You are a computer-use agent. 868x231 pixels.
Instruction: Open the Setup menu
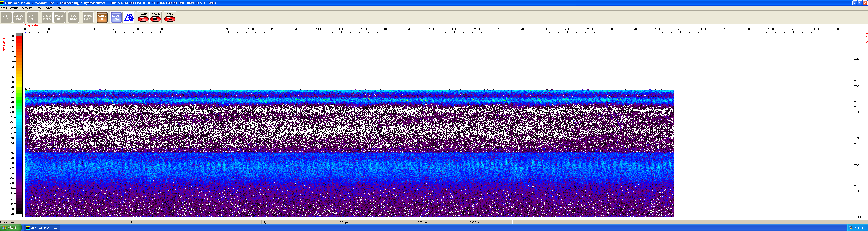coord(4,8)
